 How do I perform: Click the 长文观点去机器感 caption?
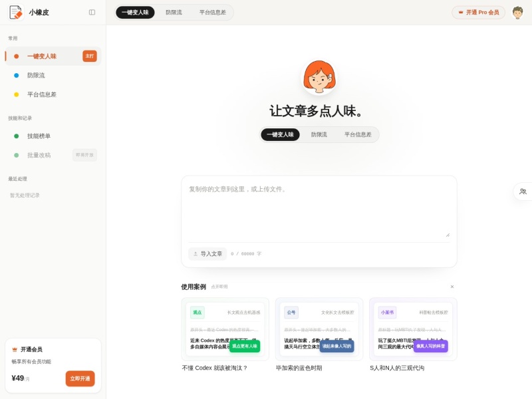click(243, 313)
